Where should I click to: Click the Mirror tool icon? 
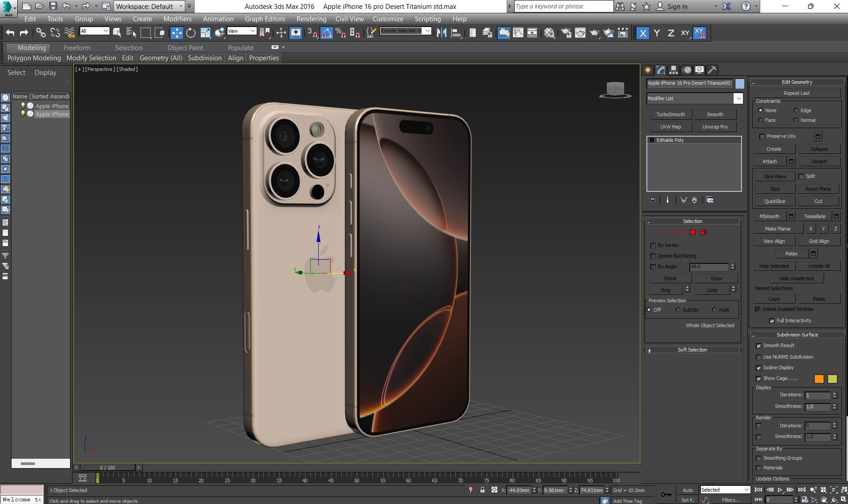442,33
